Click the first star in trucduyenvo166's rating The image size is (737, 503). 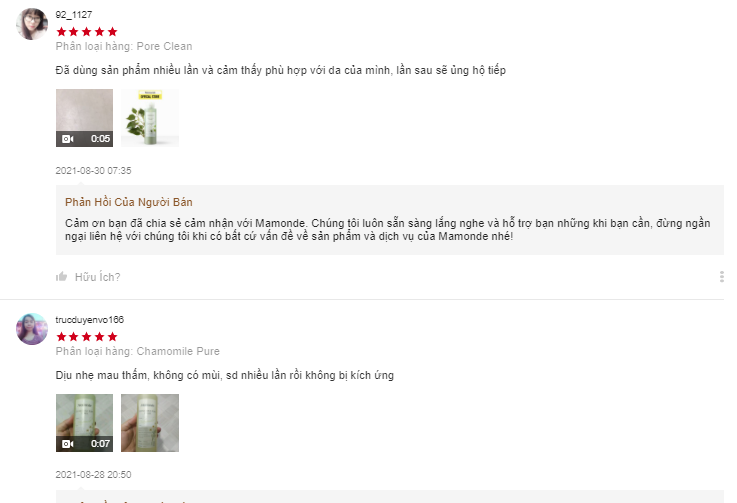(61, 337)
